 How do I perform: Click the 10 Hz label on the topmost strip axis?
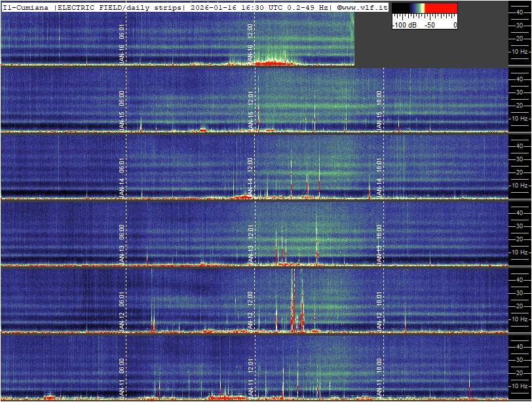[520, 51]
